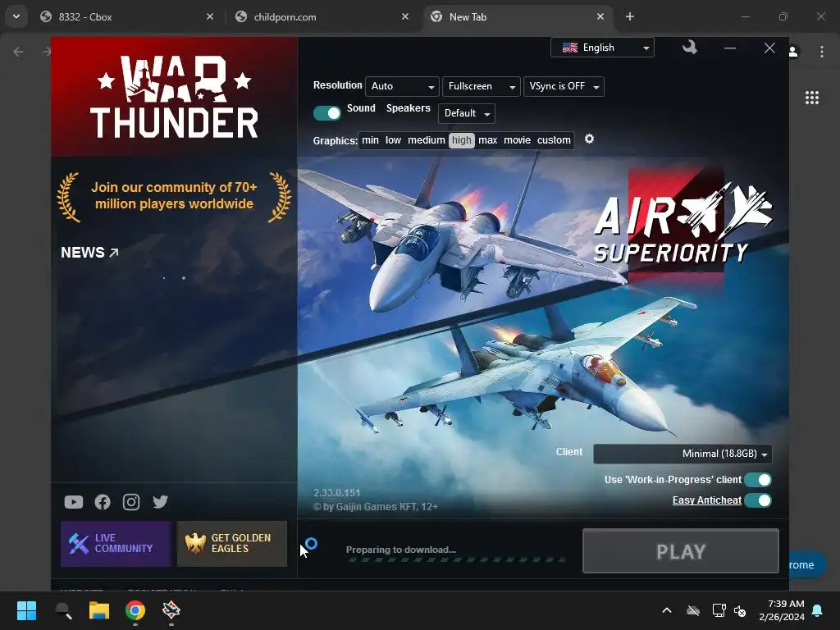
Task: Click the Join our community banner
Action: pos(174,196)
